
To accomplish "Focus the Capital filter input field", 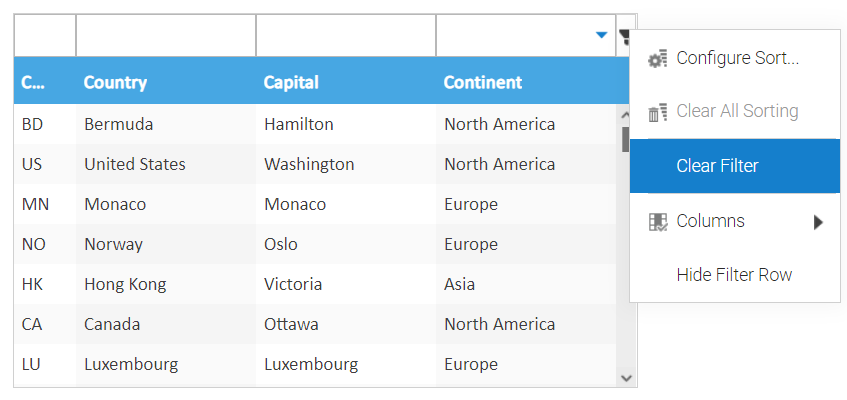I will pyautogui.click(x=345, y=36).
